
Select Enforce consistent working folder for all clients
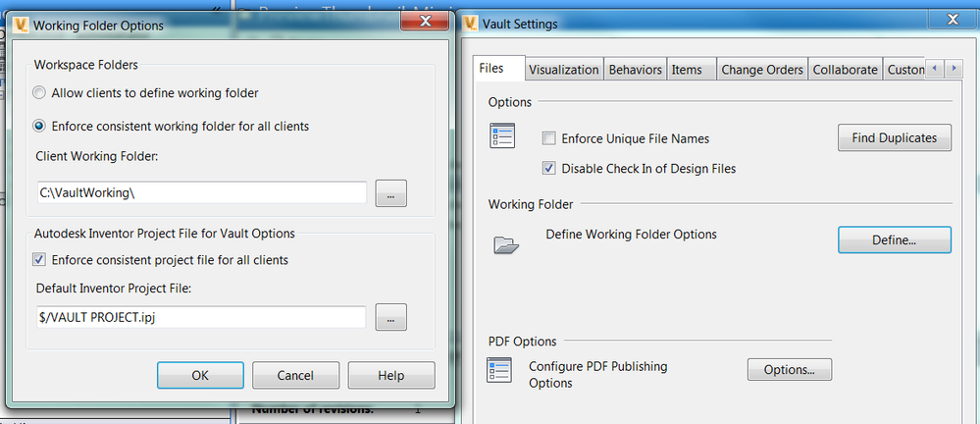39,126
